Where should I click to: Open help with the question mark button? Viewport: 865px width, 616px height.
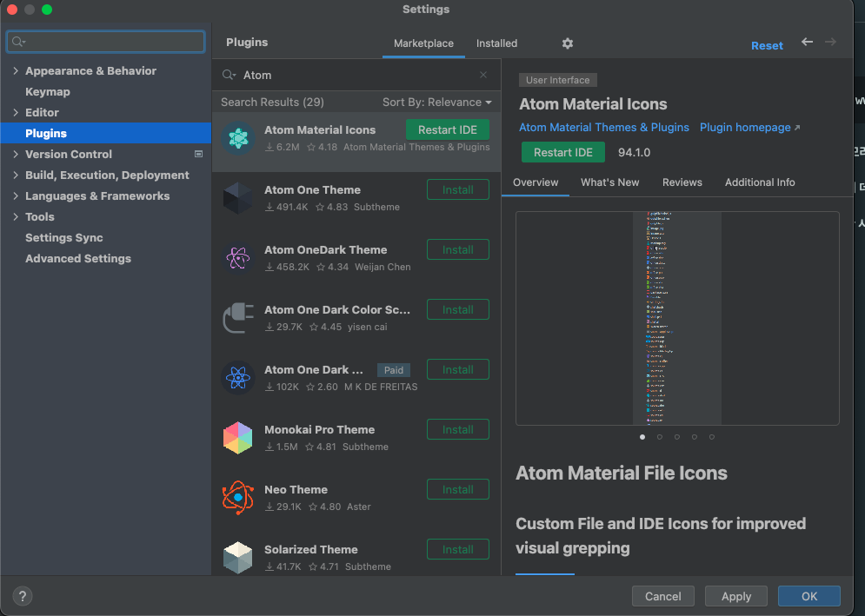(22, 596)
